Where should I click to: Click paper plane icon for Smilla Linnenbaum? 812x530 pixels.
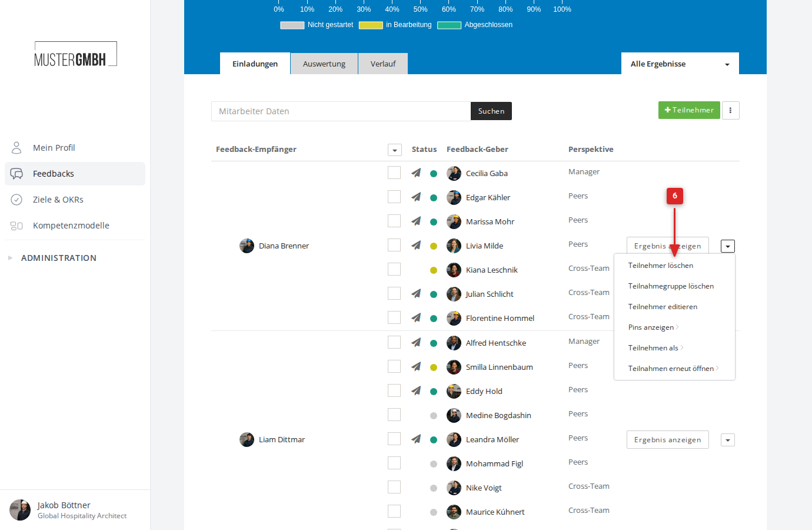click(x=416, y=367)
